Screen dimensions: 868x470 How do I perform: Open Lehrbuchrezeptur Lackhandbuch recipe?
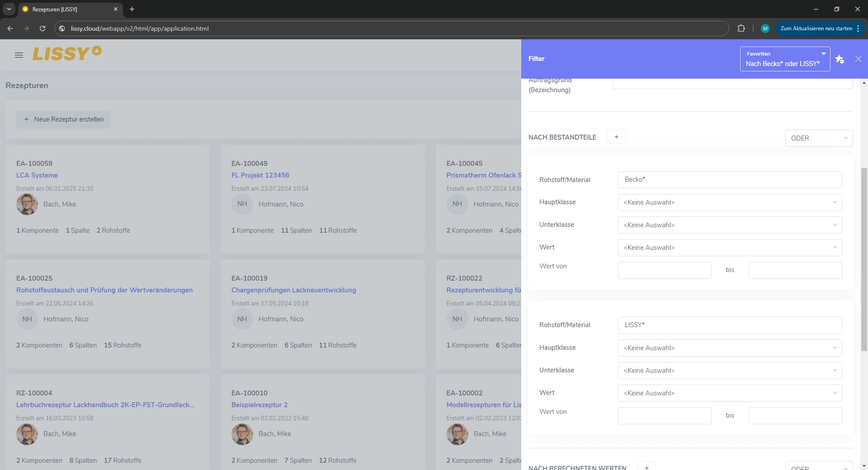[105, 405]
